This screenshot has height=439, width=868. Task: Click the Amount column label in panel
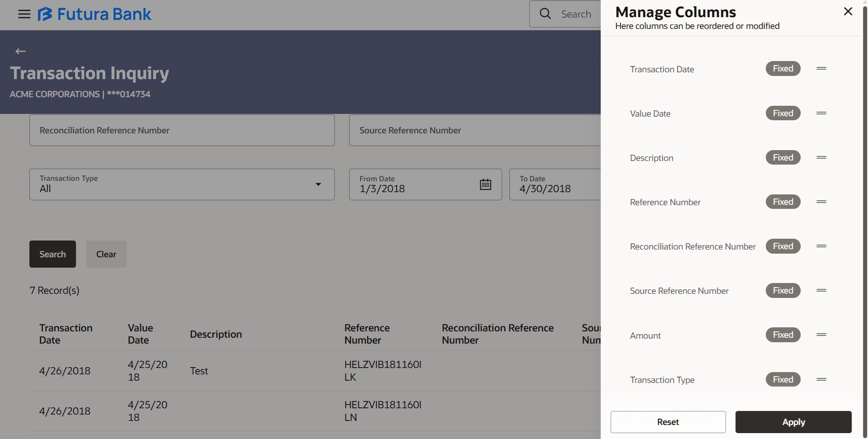[x=645, y=335]
